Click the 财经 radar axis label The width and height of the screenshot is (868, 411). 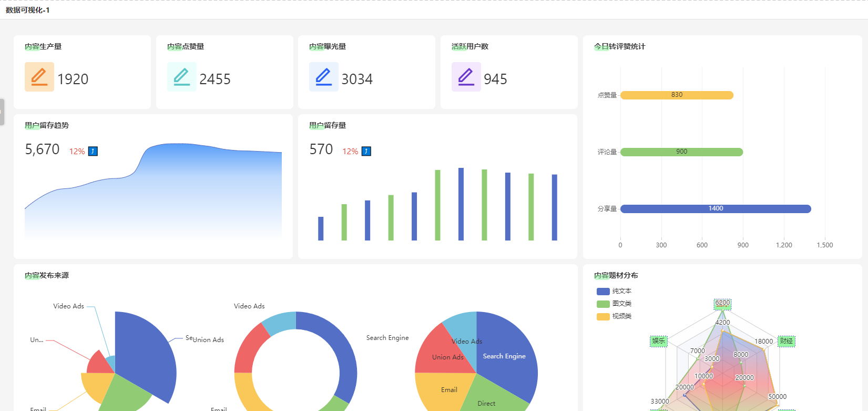pyautogui.click(x=787, y=341)
